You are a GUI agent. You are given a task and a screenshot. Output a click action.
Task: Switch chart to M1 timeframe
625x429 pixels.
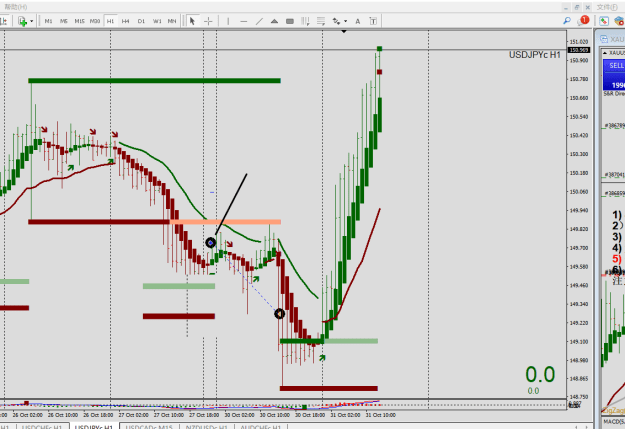click(48, 21)
